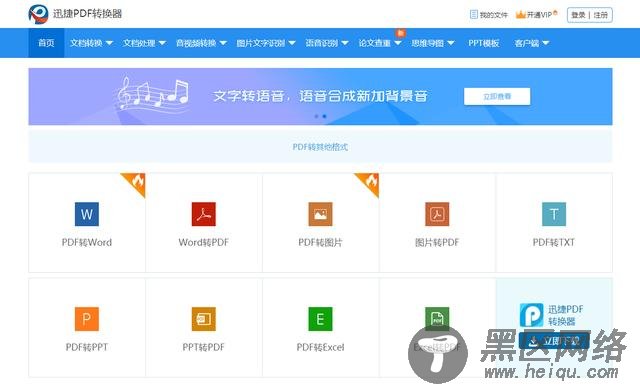Click the 迅捷PDF转换器 header title text
The height and width of the screenshot is (389, 640).
coord(87,14)
